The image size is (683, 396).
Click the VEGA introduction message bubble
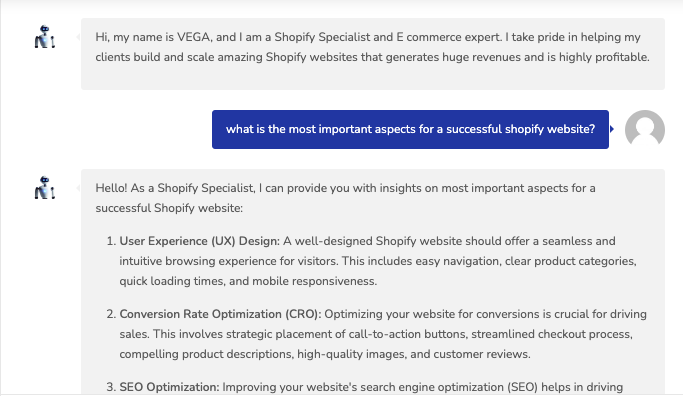[373, 54]
